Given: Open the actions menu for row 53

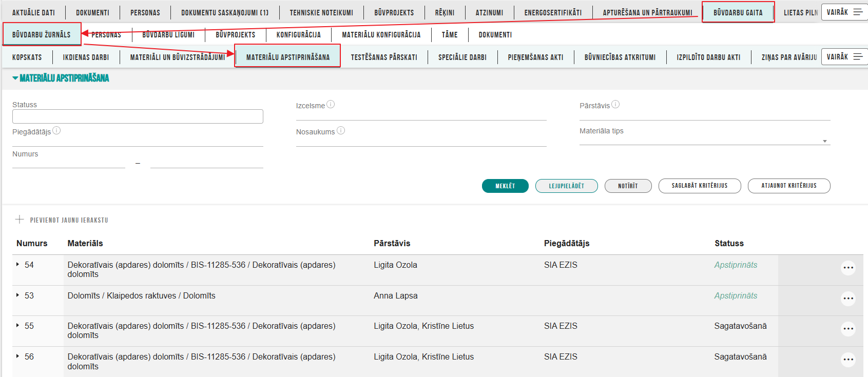Looking at the screenshot, I should [848, 299].
